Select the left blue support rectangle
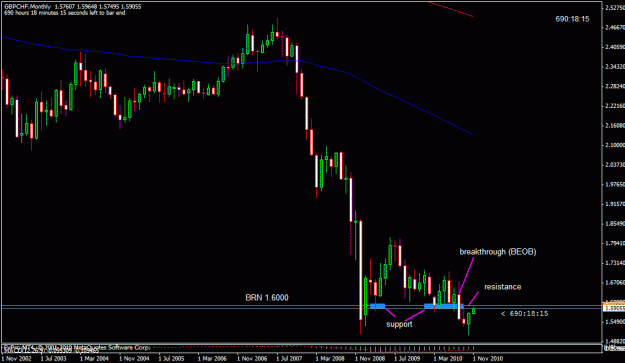This screenshot has height=363, width=625. pyautogui.click(x=377, y=306)
